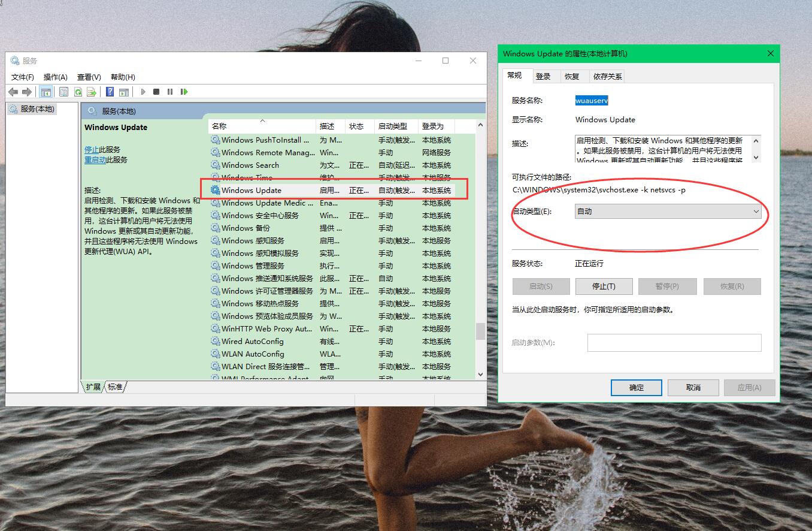Select WLAN Direct 服务连接管理 row
This screenshot has height=531, width=812.
click(x=332, y=366)
